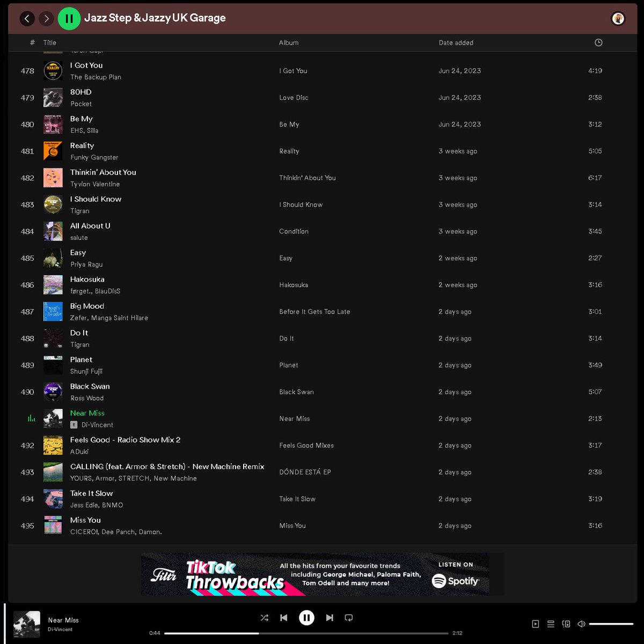Click the Date added column header
Screen dimensions: 644x644
click(x=456, y=42)
